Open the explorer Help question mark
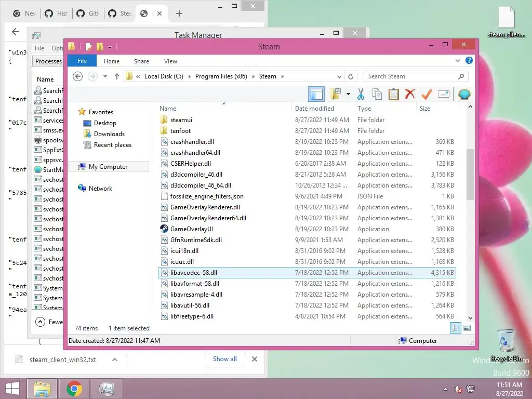The height and width of the screenshot is (399, 532). [x=469, y=60]
